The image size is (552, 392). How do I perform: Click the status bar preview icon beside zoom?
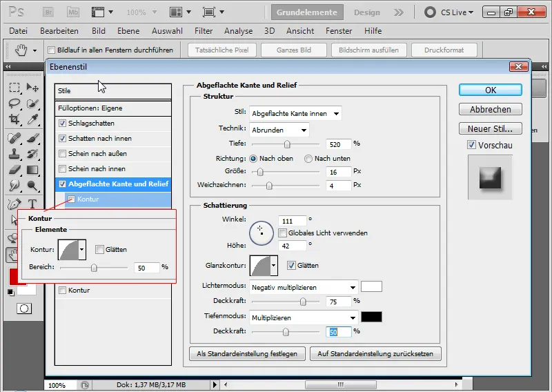pyautogui.click(x=84, y=385)
